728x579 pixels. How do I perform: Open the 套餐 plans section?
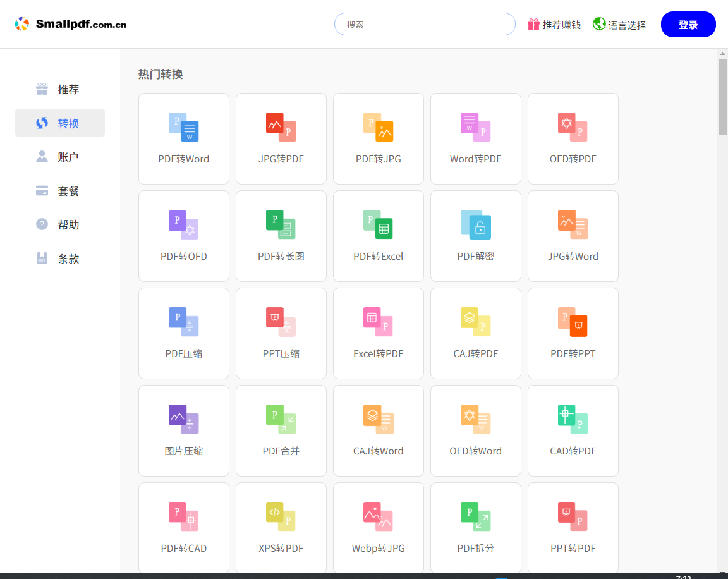[60, 191]
